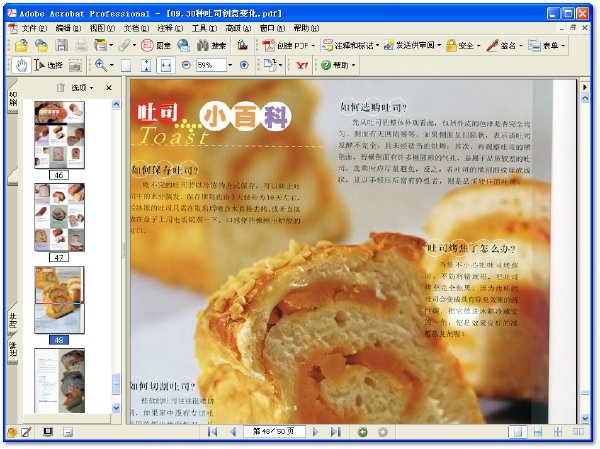The height and width of the screenshot is (449, 600).
Task: Open a file with the folder icon
Action: (x=21, y=46)
